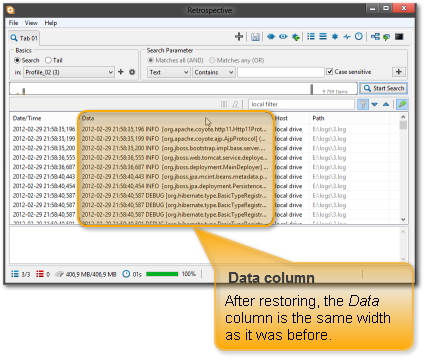Open profile settings gear icon
The width and height of the screenshot is (425, 362).
pos(132,72)
